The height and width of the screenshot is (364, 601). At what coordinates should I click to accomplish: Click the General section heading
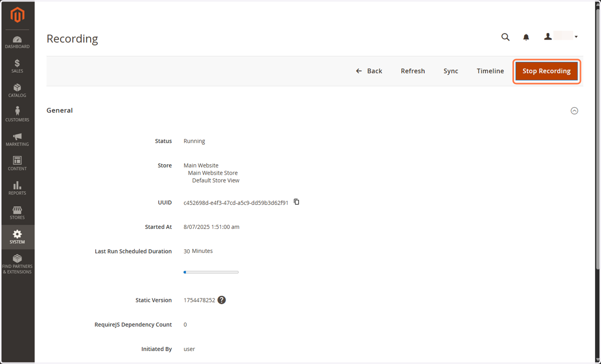60,110
